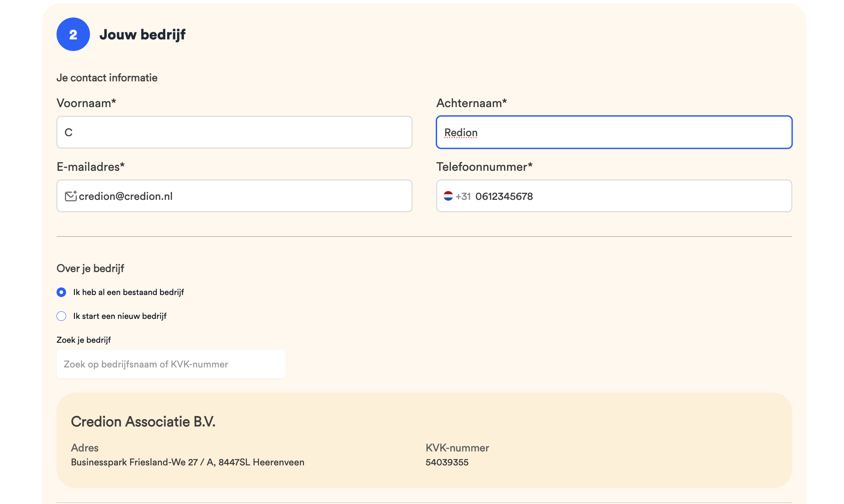Click the +31 country prefix

[463, 196]
